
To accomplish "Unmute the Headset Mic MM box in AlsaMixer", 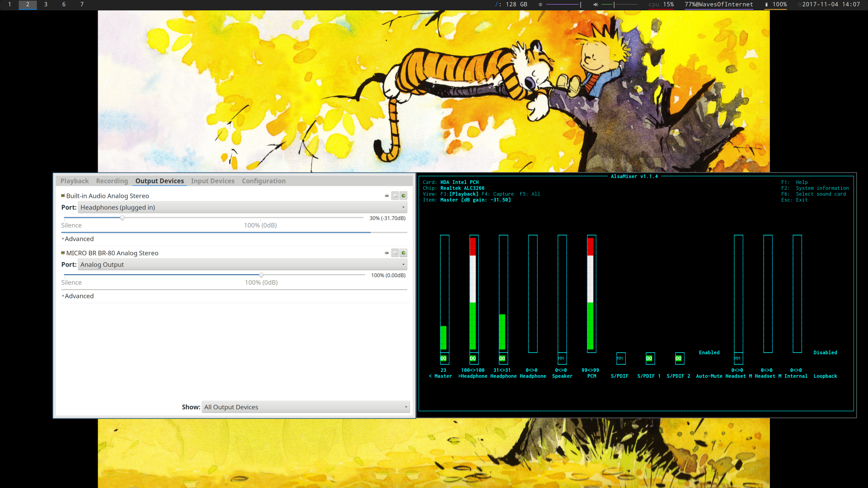I will point(738,358).
